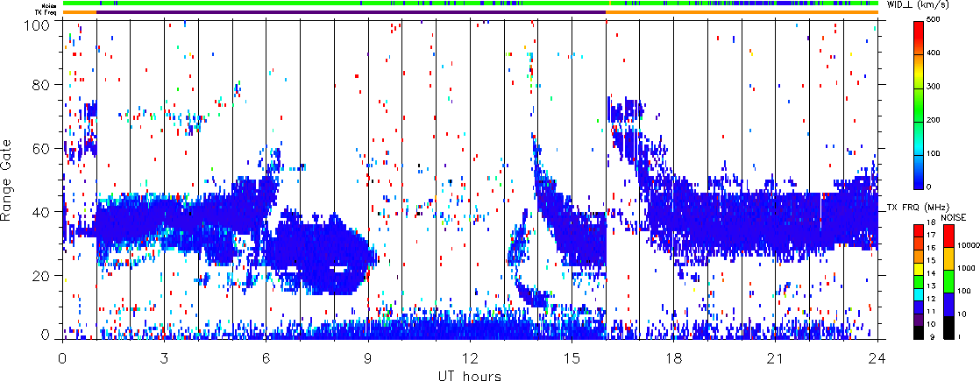Click the "11" label on TX FRQ scale
Screen dimensions: 980x381
click(931, 310)
